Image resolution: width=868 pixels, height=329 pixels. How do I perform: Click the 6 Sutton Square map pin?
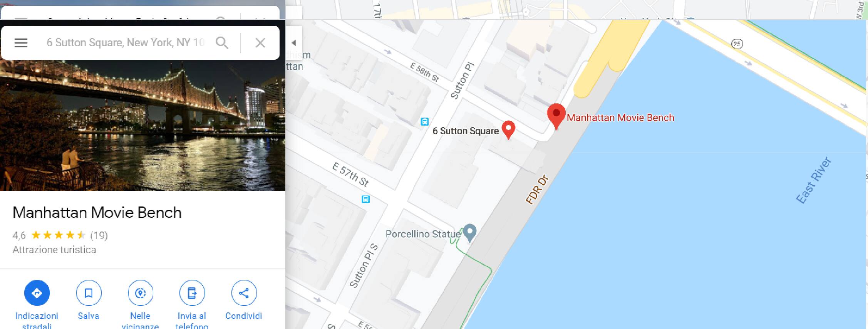pos(508,129)
